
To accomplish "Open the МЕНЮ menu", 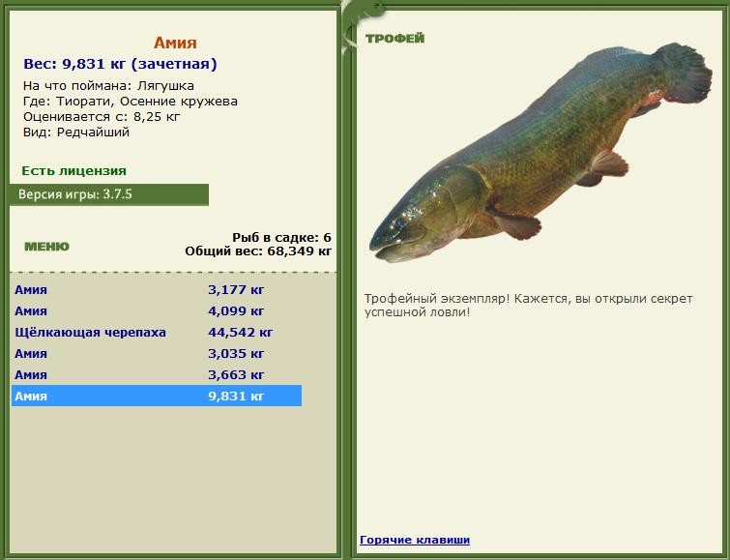I will (x=46, y=247).
